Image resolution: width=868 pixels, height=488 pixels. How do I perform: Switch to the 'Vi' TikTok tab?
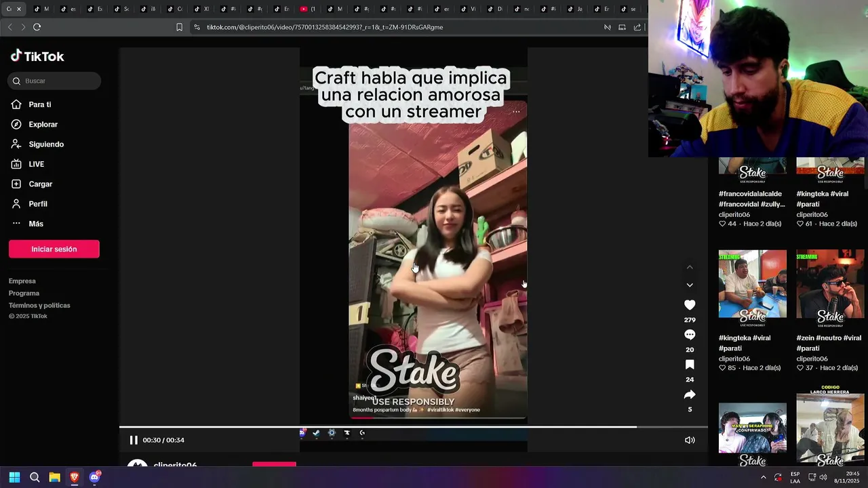point(468,9)
